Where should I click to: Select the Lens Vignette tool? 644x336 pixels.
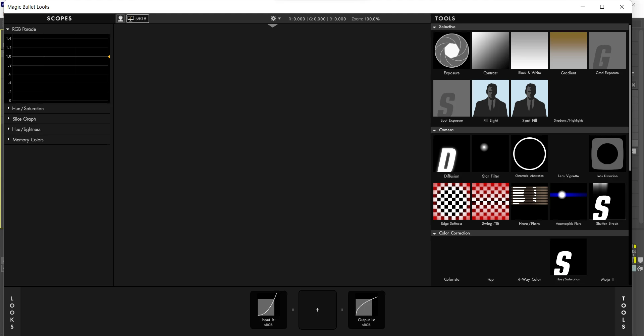(568, 157)
